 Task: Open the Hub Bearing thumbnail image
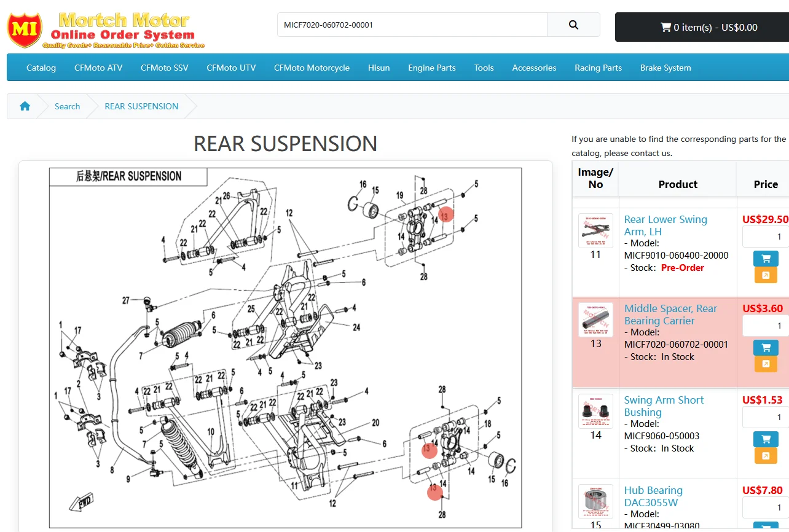click(x=595, y=501)
